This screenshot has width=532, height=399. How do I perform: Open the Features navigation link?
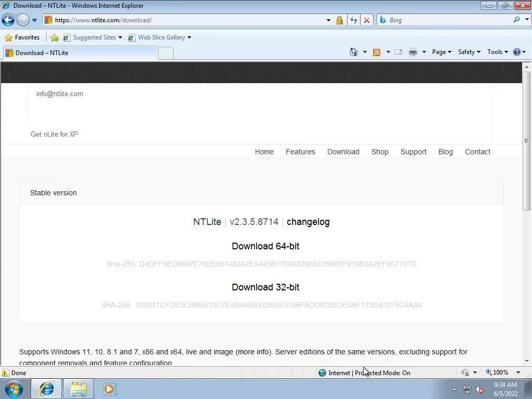(x=300, y=152)
